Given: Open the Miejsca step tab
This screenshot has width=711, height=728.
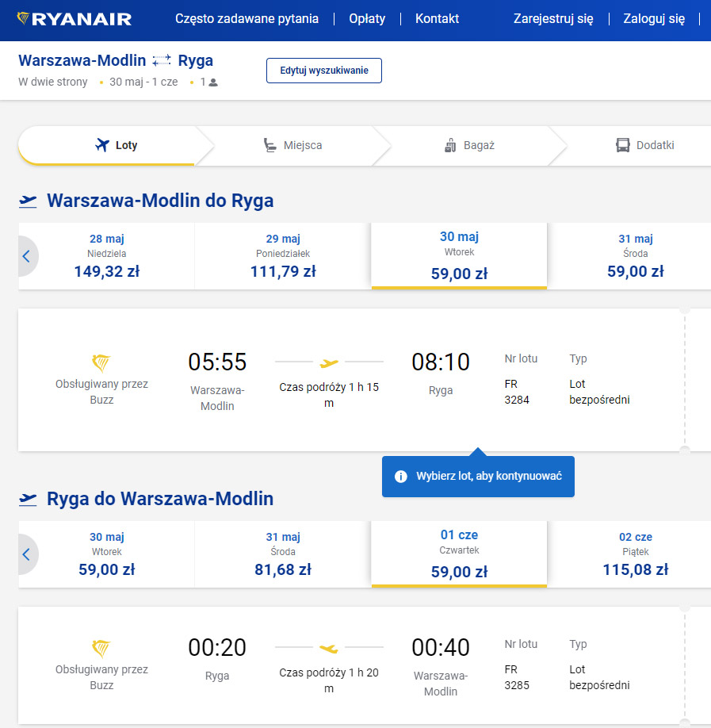Looking at the screenshot, I should (292, 145).
